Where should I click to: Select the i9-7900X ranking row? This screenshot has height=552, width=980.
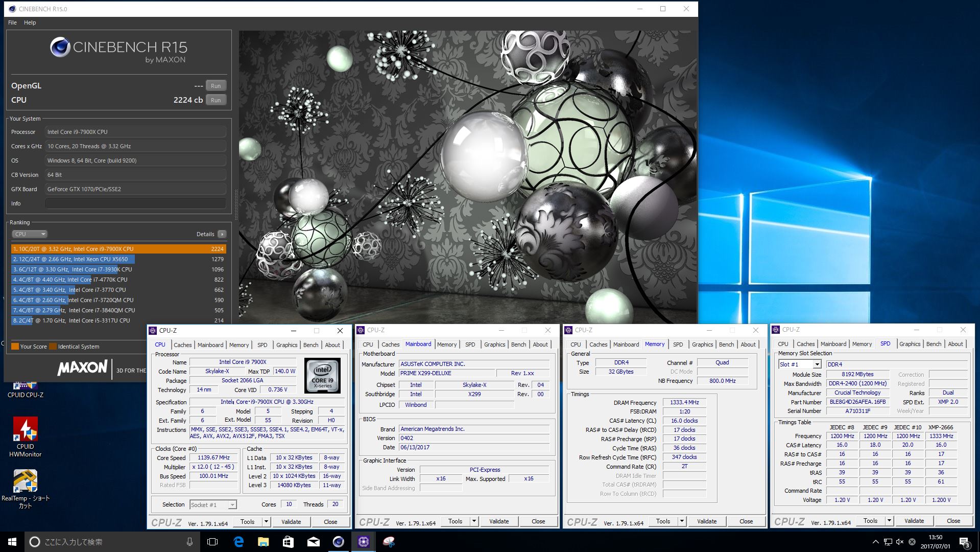point(118,249)
